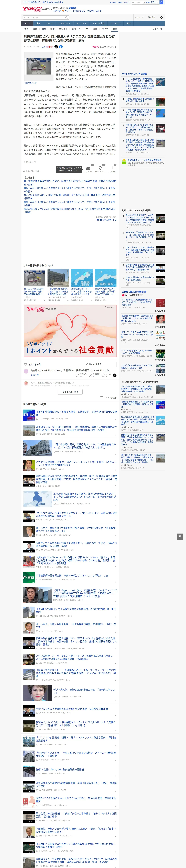Open 山陰中央テレビ caption link under photo
186x868 pixels.
coord(30,83)
